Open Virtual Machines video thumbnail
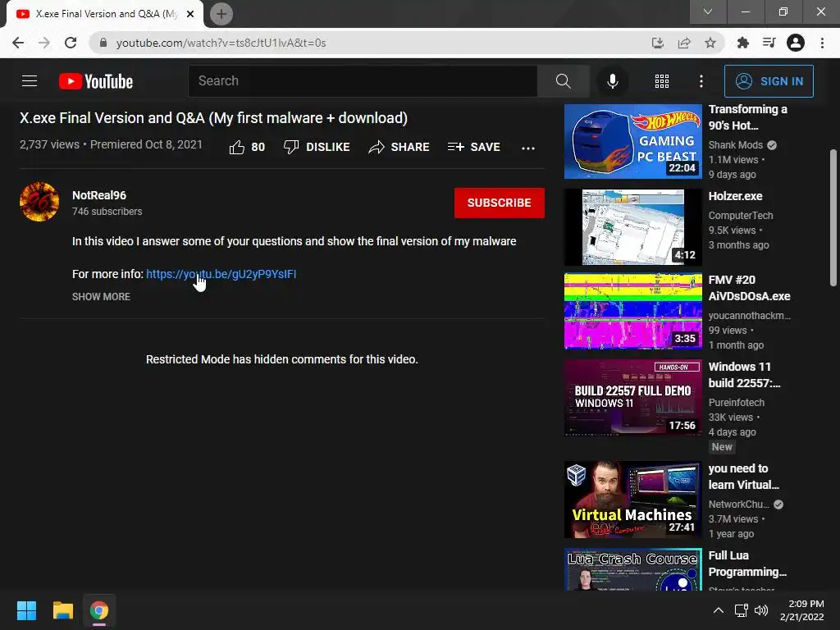 [632, 500]
